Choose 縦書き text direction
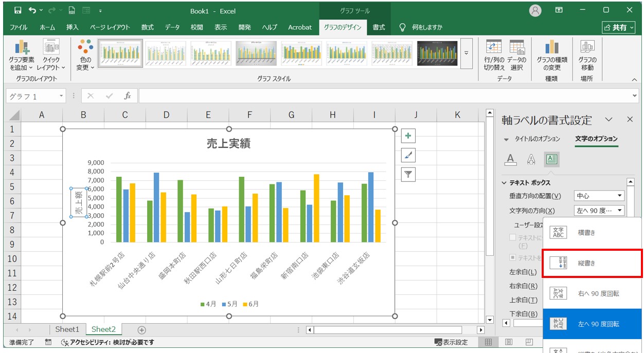 click(592, 263)
